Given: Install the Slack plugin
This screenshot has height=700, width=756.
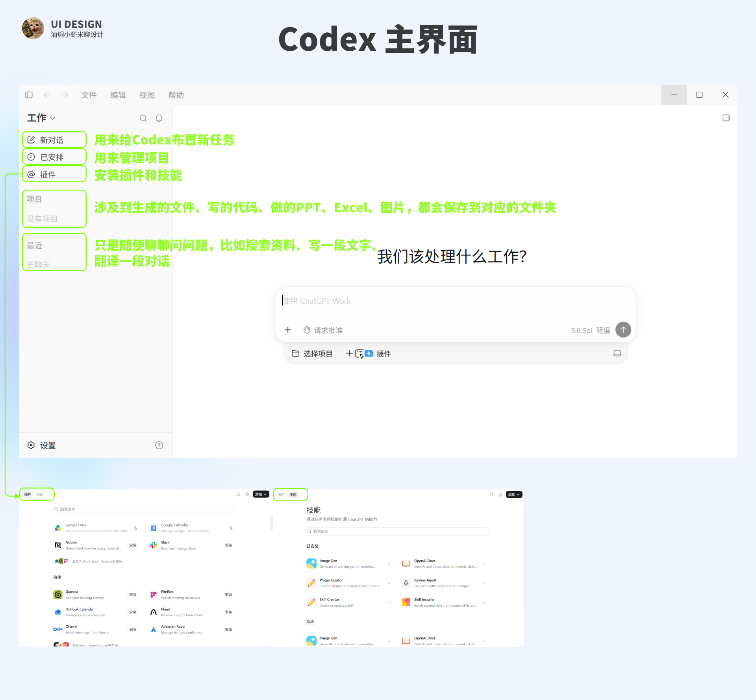Looking at the screenshot, I should click(228, 545).
